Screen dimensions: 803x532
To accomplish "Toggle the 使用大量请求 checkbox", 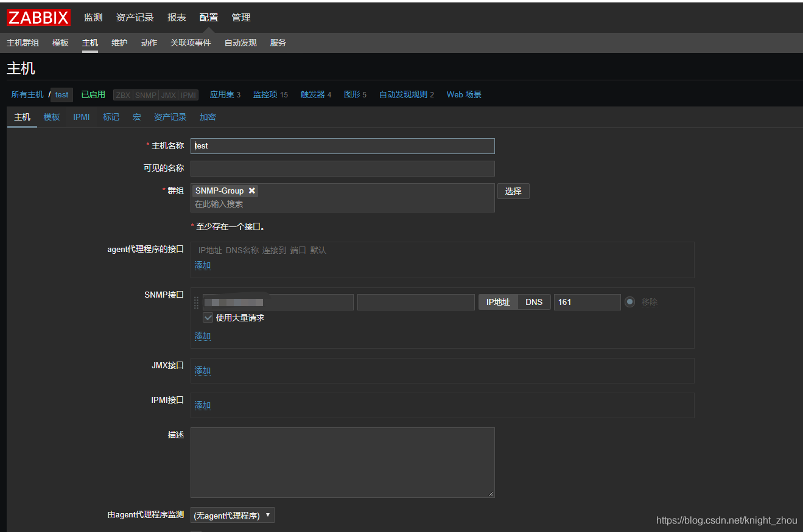I will coord(208,318).
